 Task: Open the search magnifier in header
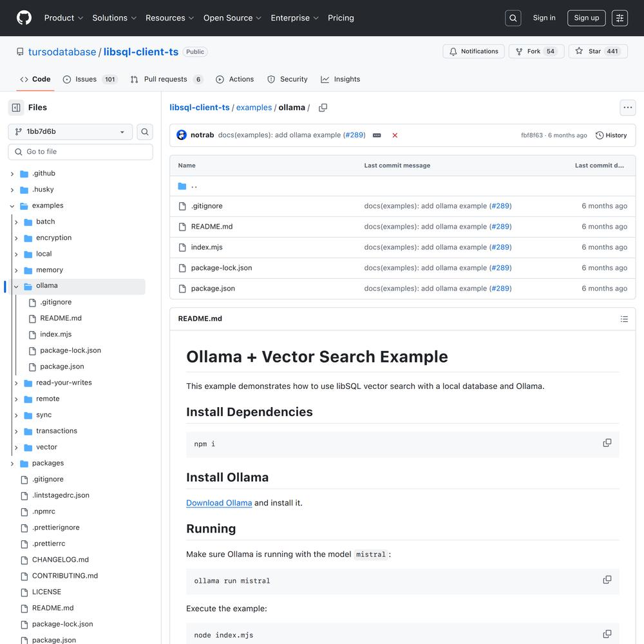point(513,18)
